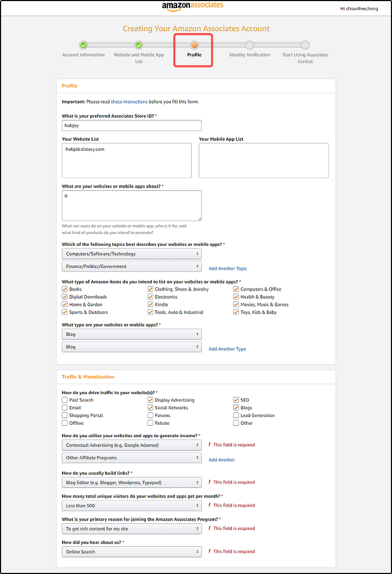Click the Account Information step circle
Image resolution: width=392 pixels, height=574 pixels.
83,45
